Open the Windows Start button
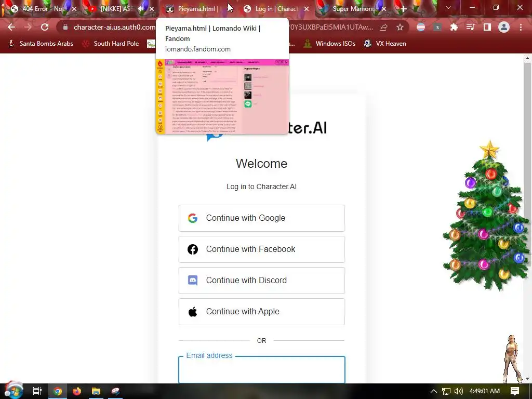The image size is (532, 399). 14,391
